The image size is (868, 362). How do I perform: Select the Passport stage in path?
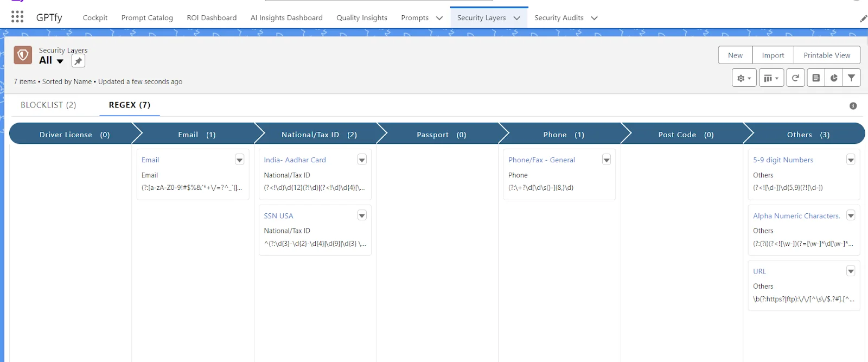[441, 135]
